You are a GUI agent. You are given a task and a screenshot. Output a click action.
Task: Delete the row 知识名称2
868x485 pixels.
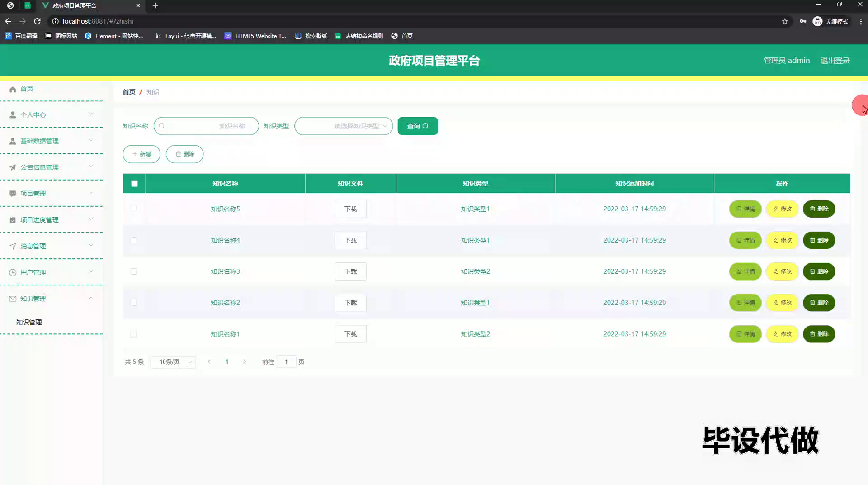pos(819,303)
